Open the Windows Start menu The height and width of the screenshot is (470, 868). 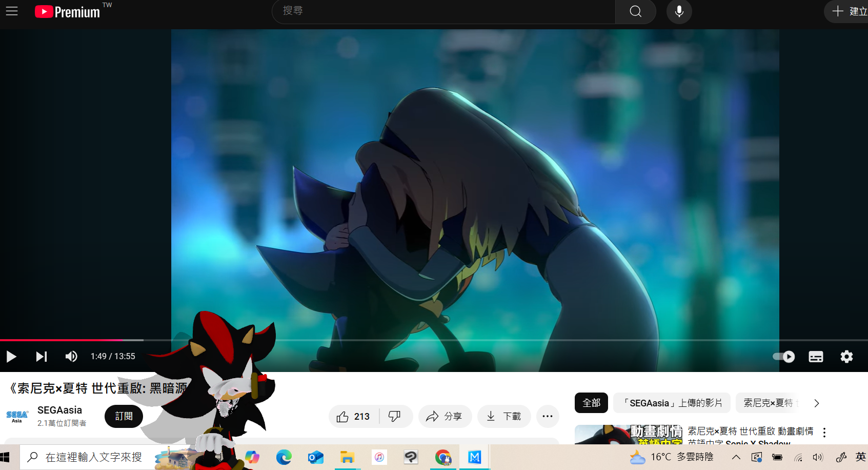pos(5,457)
